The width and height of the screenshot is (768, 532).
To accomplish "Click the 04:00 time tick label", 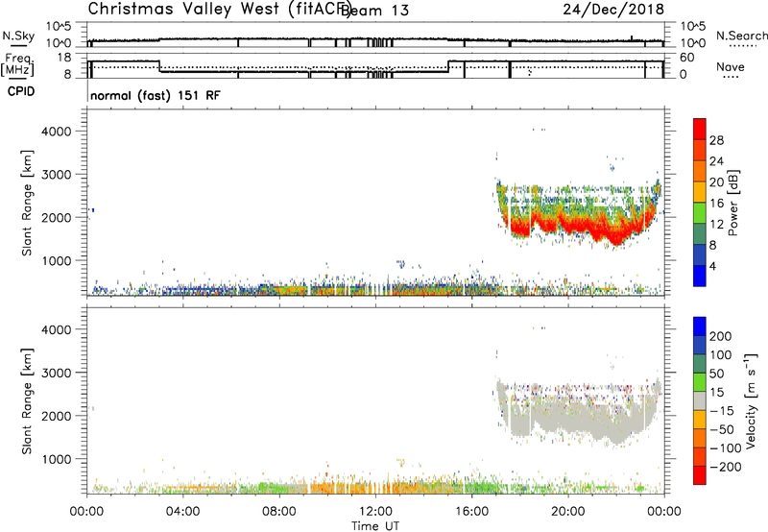I will [x=182, y=512].
